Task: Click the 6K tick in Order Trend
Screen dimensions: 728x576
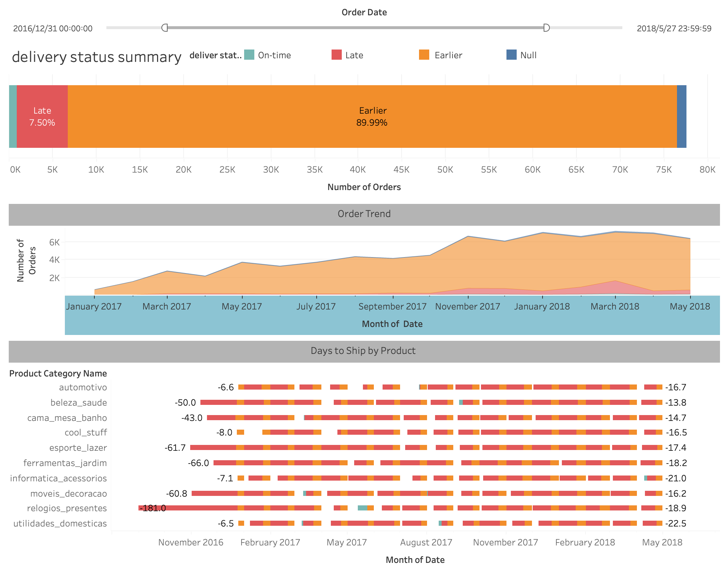Action: point(54,242)
